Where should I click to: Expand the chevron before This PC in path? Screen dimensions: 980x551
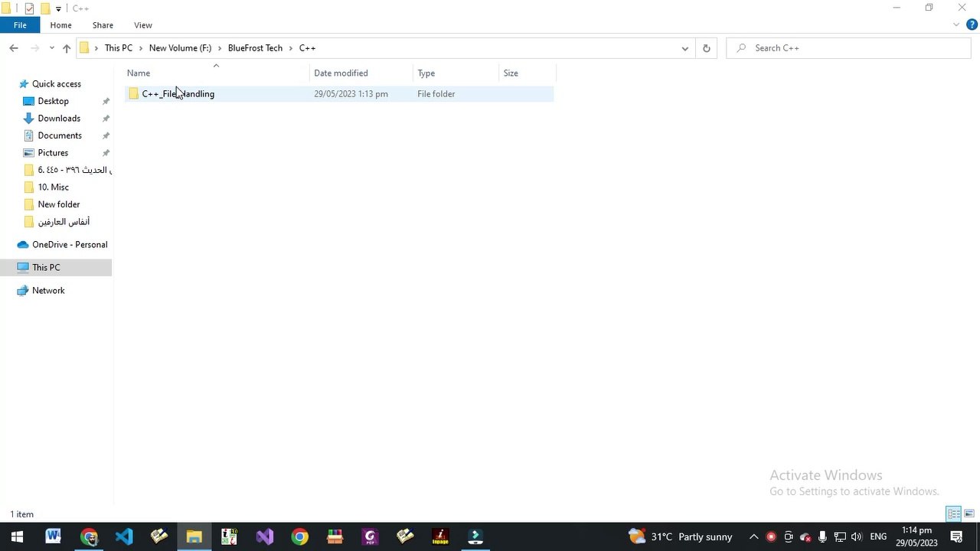[96, 47]
